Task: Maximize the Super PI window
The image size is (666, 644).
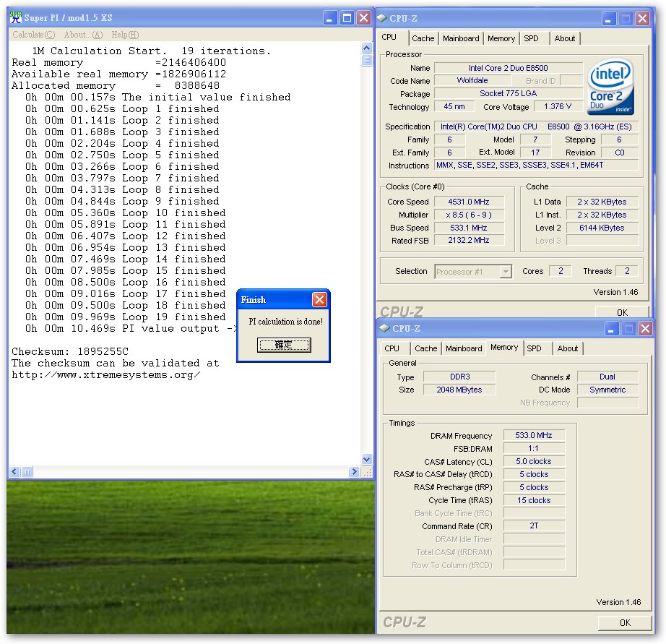Action: (347, 18)
